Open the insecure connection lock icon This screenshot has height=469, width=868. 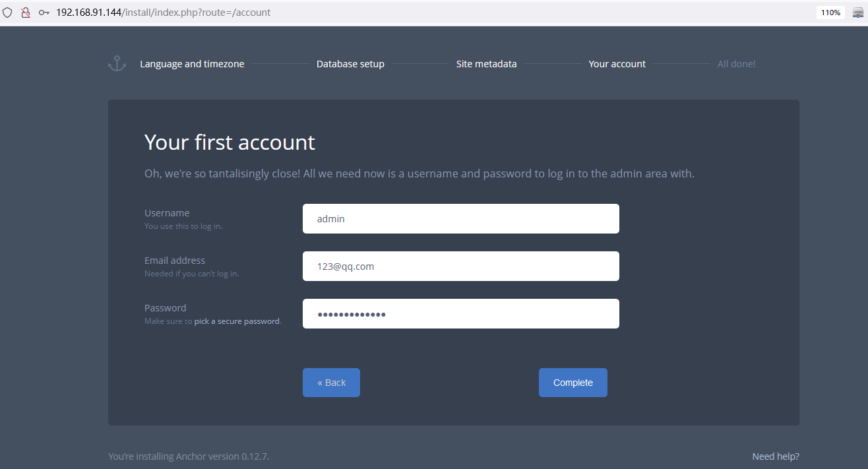click(26, 13)
